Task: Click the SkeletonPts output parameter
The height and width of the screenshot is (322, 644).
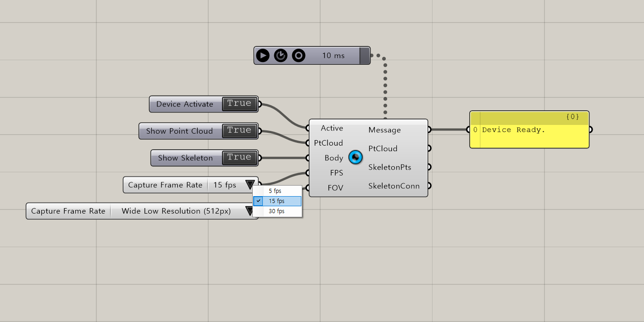Action: click(389, 167)
